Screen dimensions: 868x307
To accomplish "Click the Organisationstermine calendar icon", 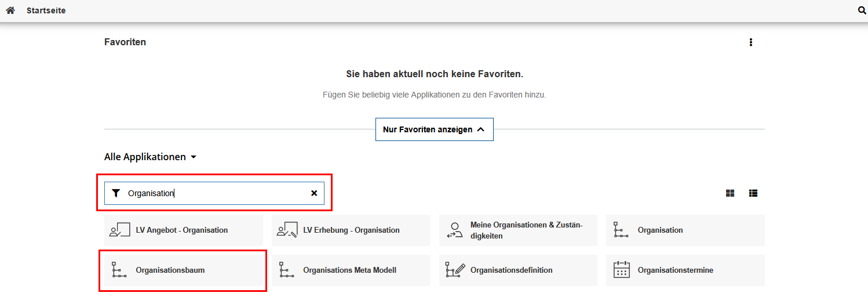I will [x=621, y=270].
